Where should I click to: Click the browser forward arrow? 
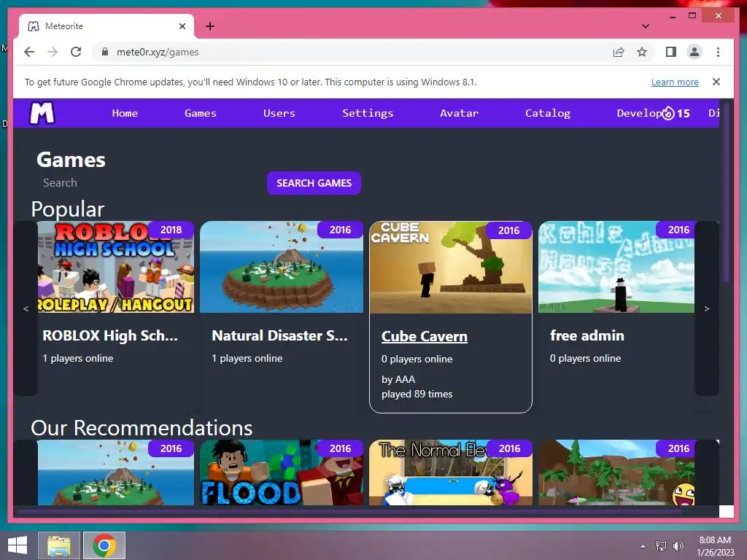click(x=53, y=52)
